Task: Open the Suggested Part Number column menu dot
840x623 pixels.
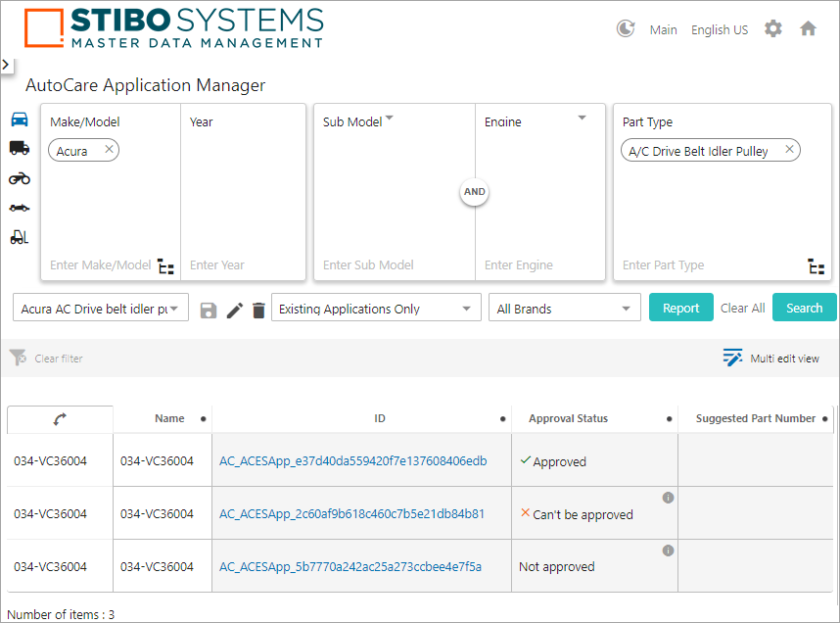Action: click(825, 419)
